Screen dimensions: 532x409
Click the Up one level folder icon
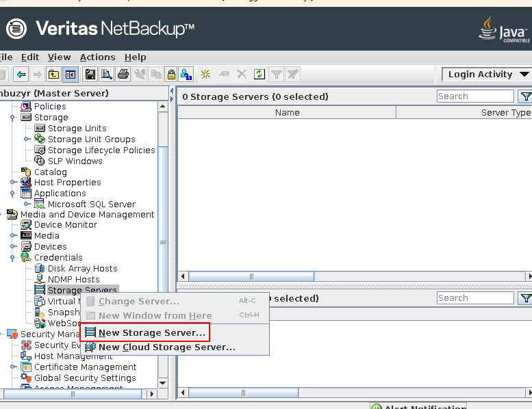coord(53,75)
